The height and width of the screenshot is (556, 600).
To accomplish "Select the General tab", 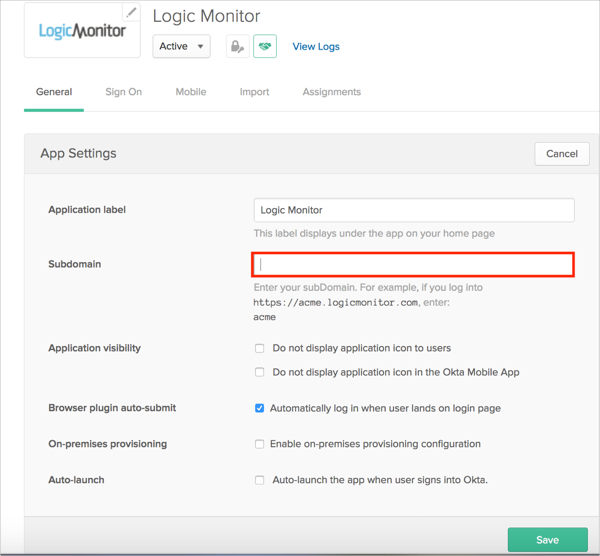I will [x=54, y=92].
